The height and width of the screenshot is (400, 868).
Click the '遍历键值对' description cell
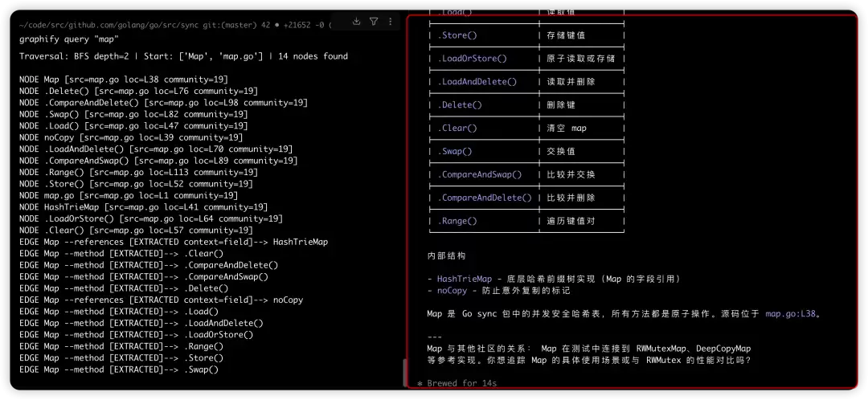[x=571, y=222]
